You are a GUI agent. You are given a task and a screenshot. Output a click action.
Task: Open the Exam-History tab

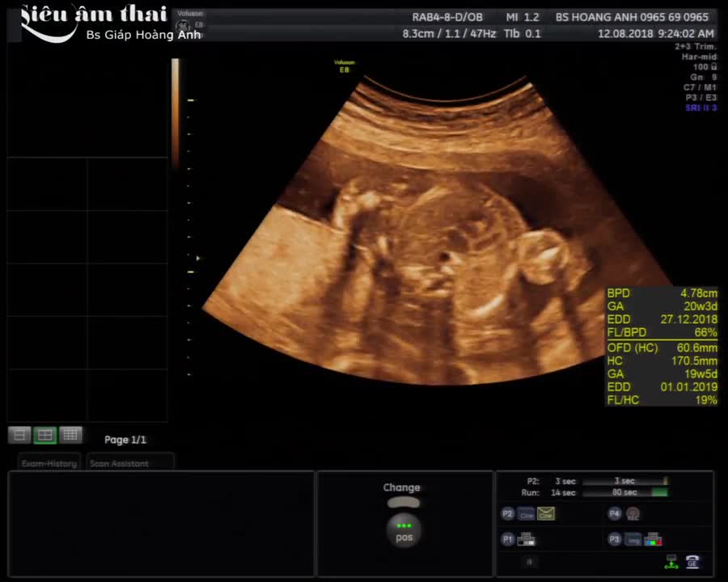pyautogui.click(x=49, y=463)
